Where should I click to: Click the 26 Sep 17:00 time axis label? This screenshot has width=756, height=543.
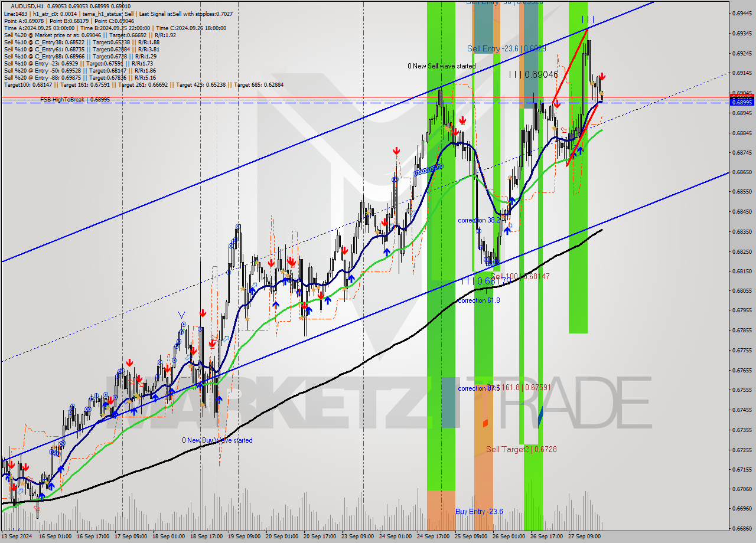click(547, 537)
